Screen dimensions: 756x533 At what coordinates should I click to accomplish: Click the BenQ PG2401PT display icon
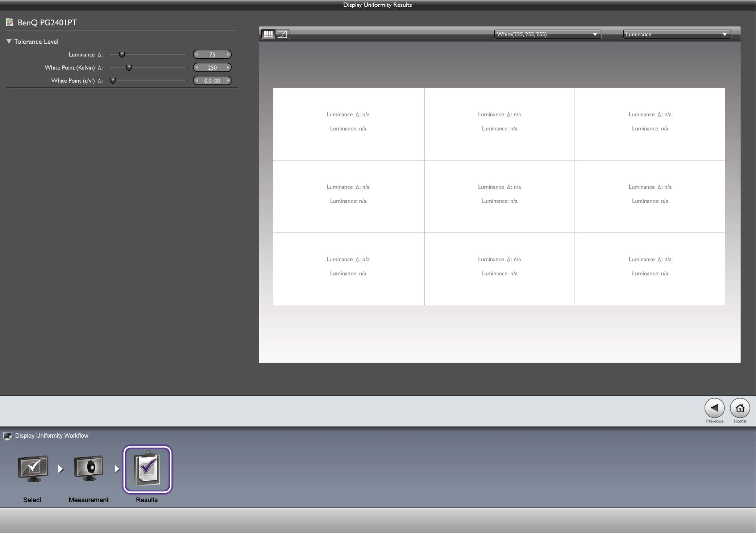coord(10,22)
